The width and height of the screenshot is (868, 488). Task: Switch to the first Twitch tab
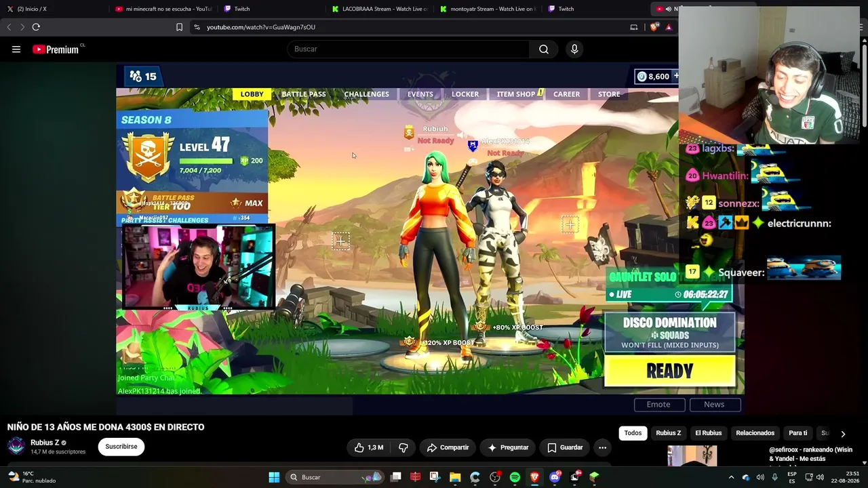(272, 9)
